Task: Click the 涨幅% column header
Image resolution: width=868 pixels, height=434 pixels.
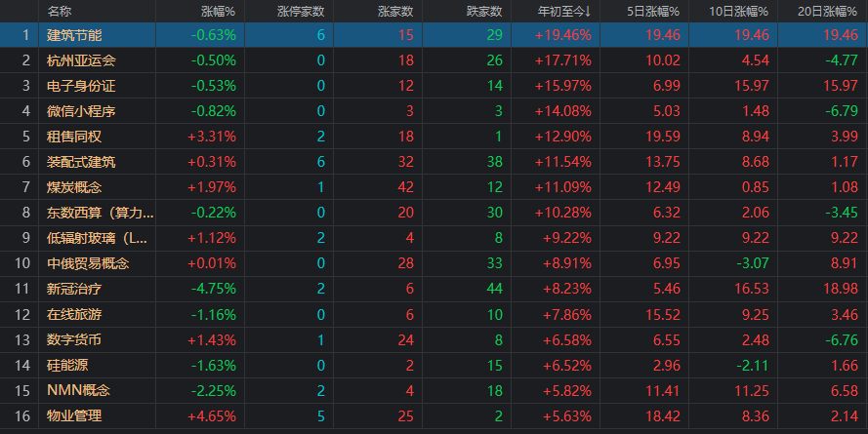Action: click(x=218, y=11)
